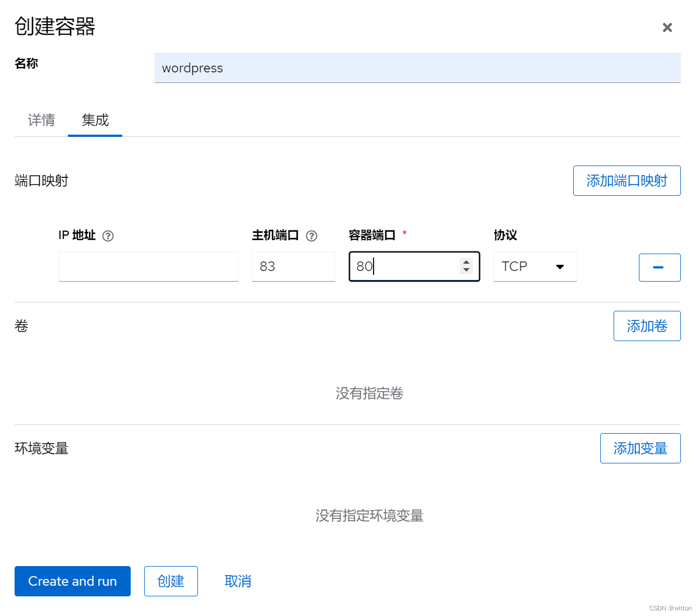700x616 pixels.
Task: Open the 协议 protocol dropdown
Action: click(535, 266)
